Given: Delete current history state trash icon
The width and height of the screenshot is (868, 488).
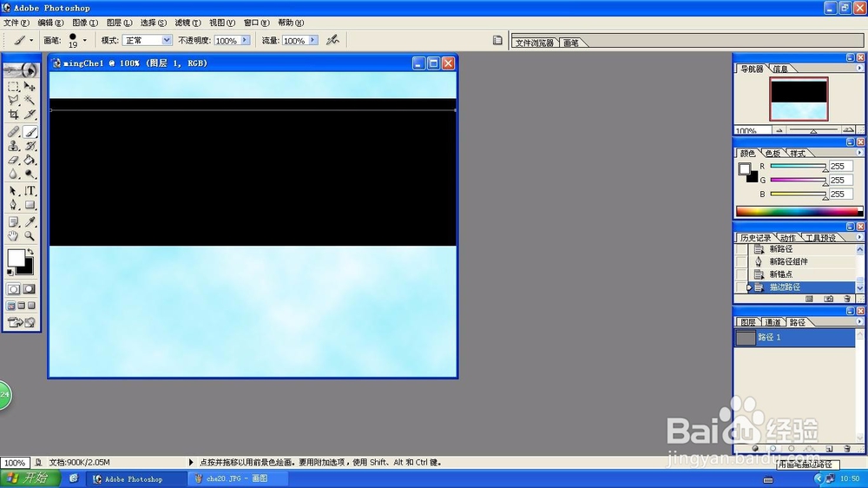Looking at the screenshot, I should pyautogui.click(x=847, y=299).
